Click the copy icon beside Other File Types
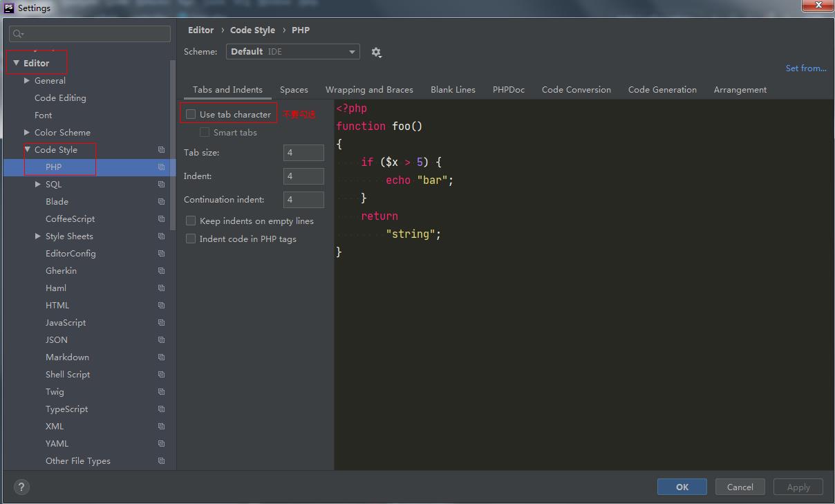Image resolution: width=835 pixels, height=504 pixels. pos(161,461)
